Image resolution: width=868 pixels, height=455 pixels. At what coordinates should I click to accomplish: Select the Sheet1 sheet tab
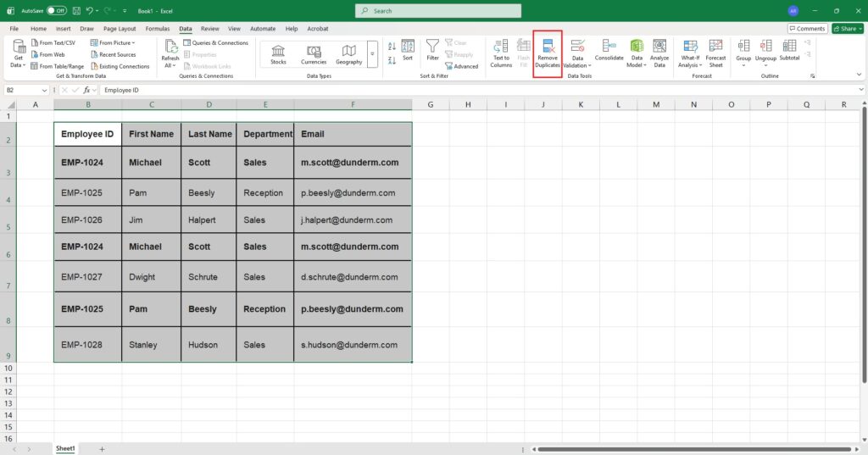pyautogui.click(x=65, y=448)
